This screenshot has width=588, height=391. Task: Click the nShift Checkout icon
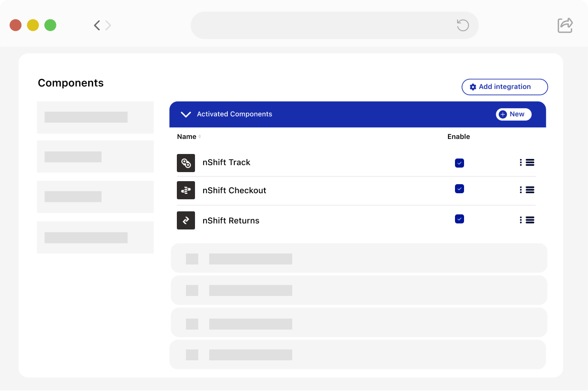[x=186, y=190]
